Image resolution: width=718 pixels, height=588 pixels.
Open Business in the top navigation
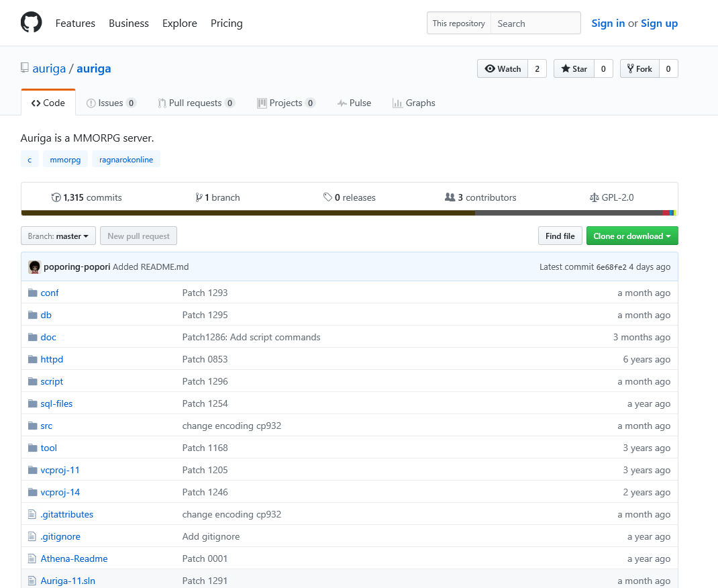click(129, 23)
